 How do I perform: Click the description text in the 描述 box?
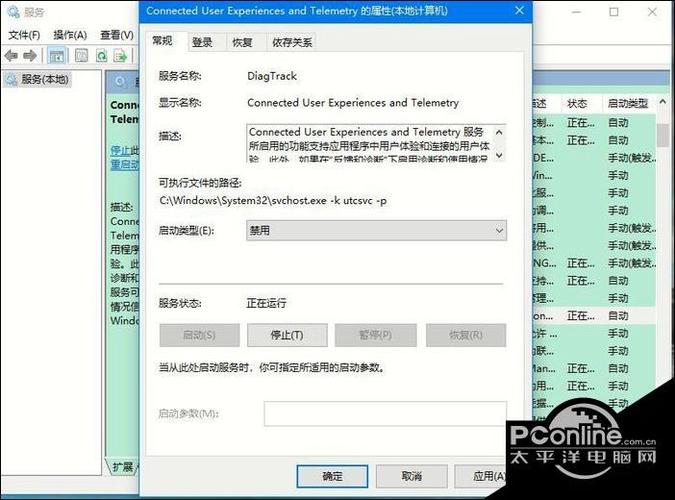coord(369,144)
